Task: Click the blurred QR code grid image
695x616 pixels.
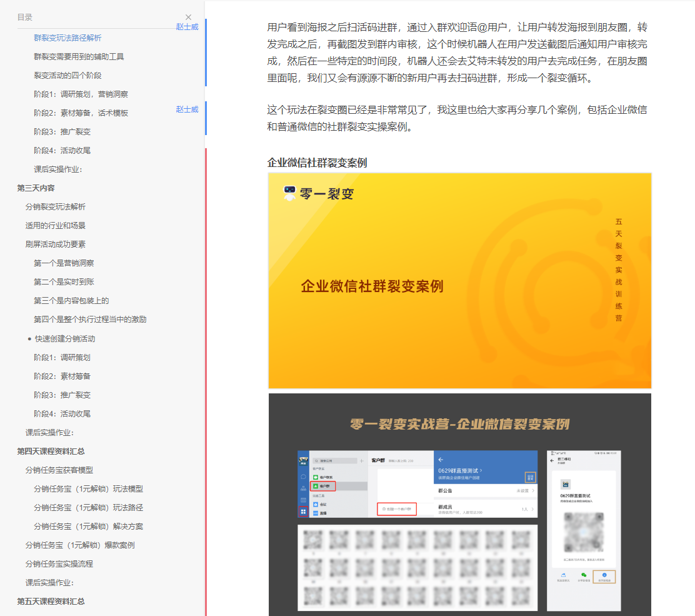Action: point(417,567)
